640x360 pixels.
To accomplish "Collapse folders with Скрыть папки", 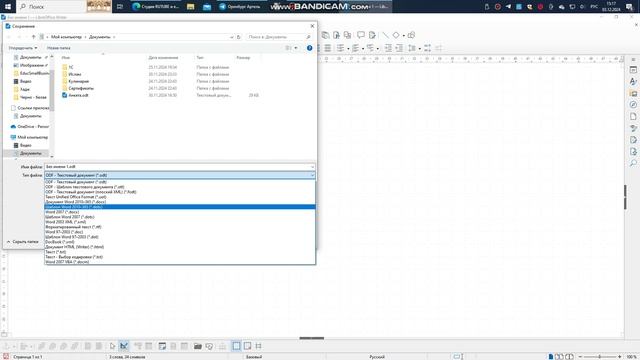I will pyautogui.click(x=23, y=242).
